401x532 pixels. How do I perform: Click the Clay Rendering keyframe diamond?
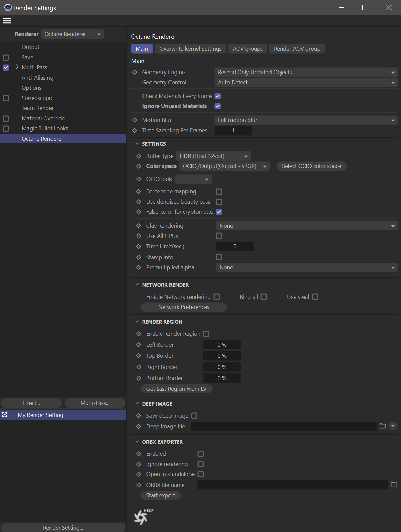pos(139,226)
